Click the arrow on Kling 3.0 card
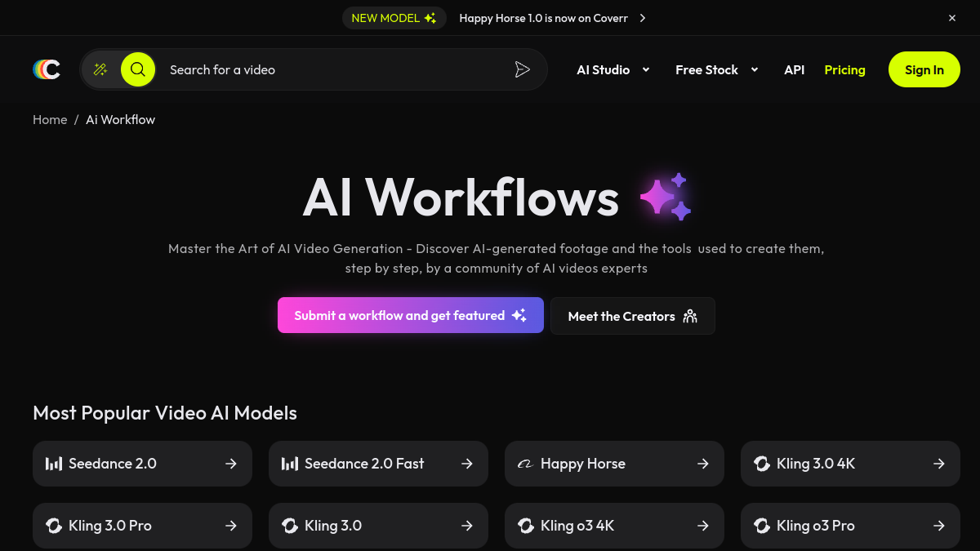Image resolution: width=980 pixels, height=551 pixels. click(467, 526)
